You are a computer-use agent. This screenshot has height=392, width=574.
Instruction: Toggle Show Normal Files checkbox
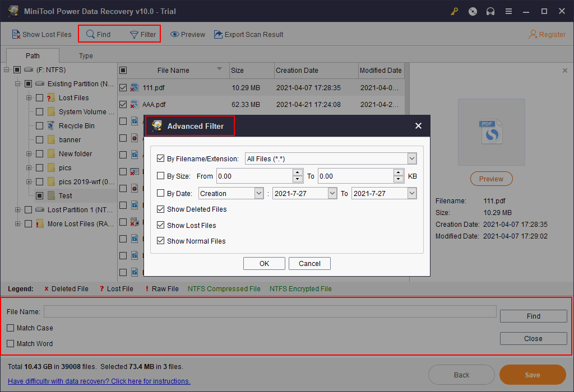tap(160, 241)
